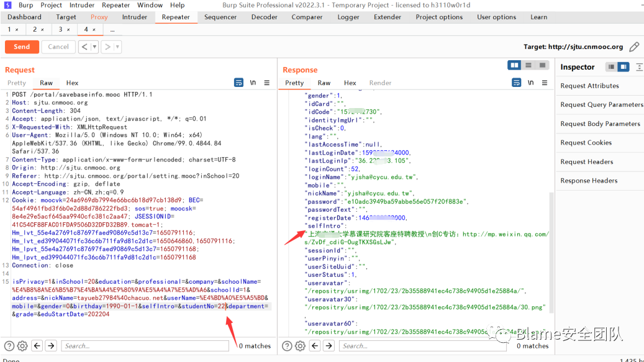Open the Project menu
This screenshot has height=362, width=644.
(52, 5)
